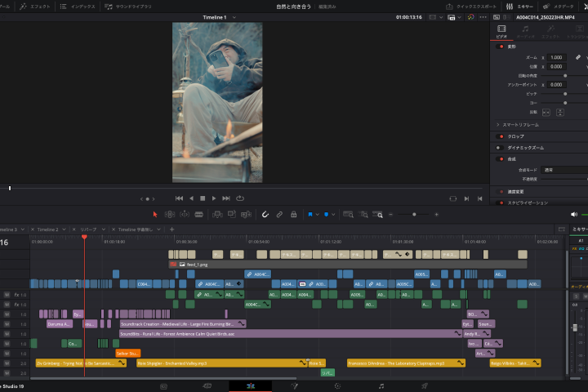Select the Blade edit tool

199,215
